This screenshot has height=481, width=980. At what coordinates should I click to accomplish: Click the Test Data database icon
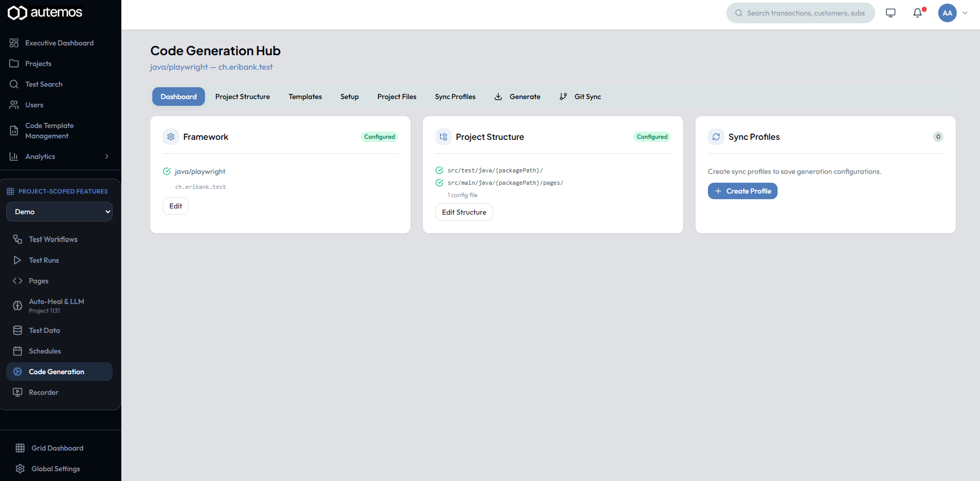[18, 330]
